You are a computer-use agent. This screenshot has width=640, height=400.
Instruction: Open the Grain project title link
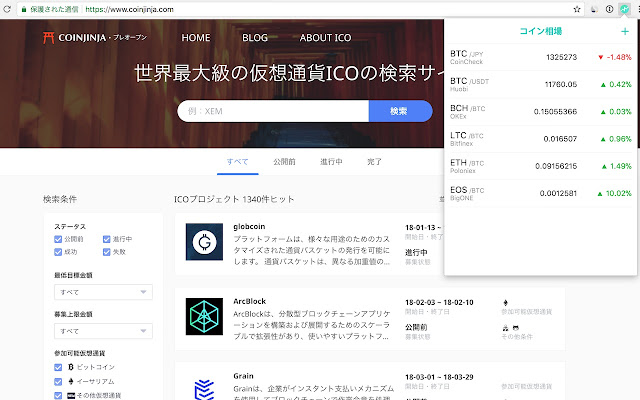[243, 376]
